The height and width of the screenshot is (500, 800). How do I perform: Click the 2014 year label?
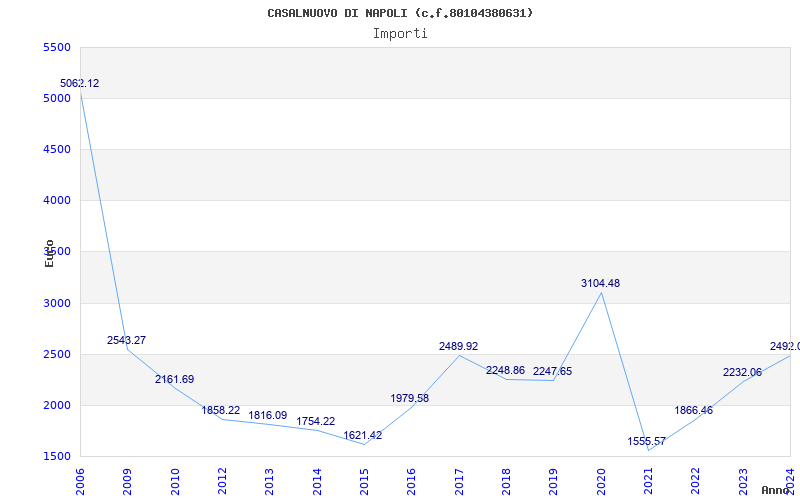click(x=317, y=481)
